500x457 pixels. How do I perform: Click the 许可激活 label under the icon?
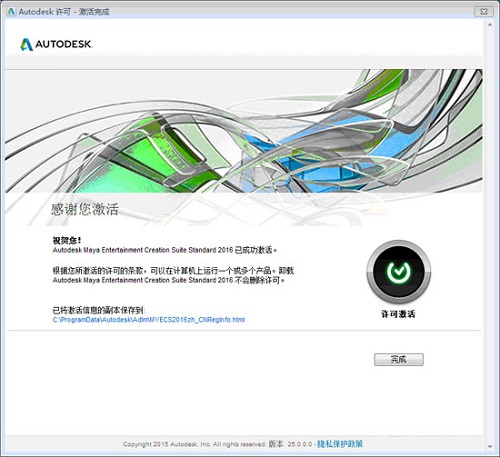click(x=398, y=314)
